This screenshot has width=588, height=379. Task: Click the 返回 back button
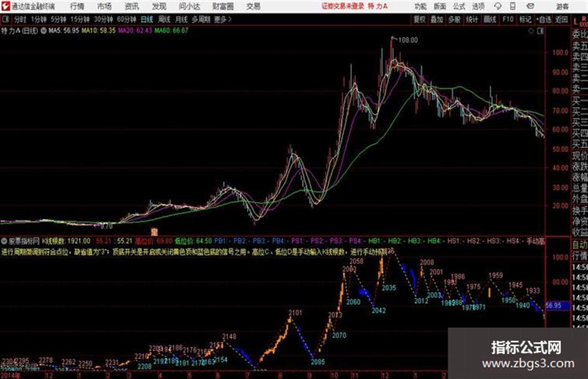pos(561,19)
